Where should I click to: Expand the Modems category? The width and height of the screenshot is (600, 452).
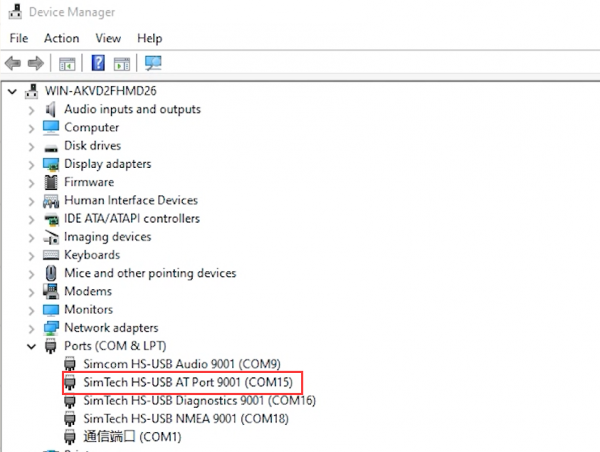[31, 293]
